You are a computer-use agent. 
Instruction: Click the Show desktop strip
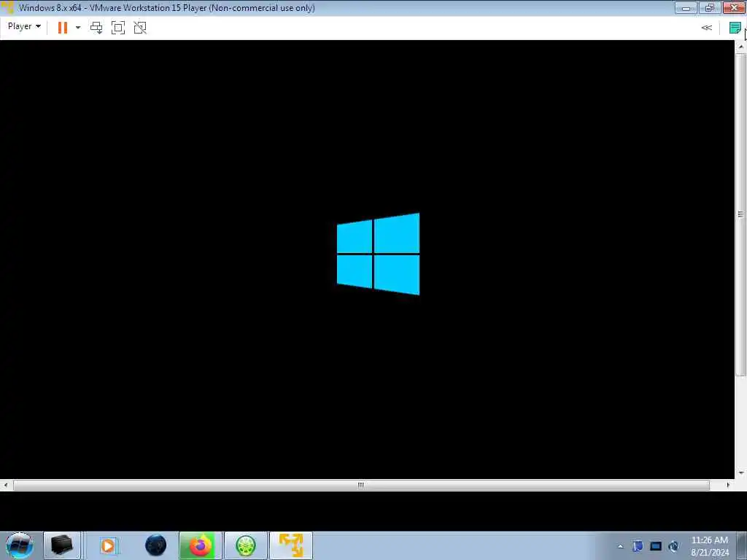(742, 546)
